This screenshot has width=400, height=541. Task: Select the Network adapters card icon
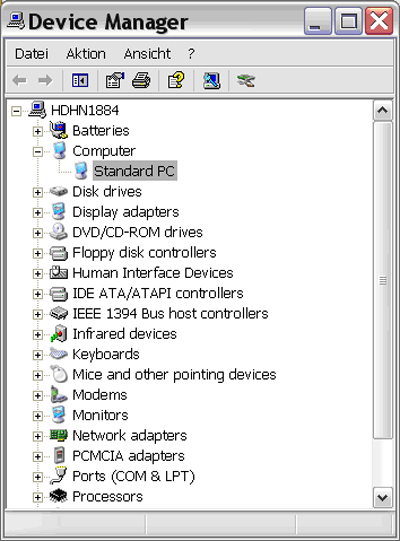tap(59, 435)
